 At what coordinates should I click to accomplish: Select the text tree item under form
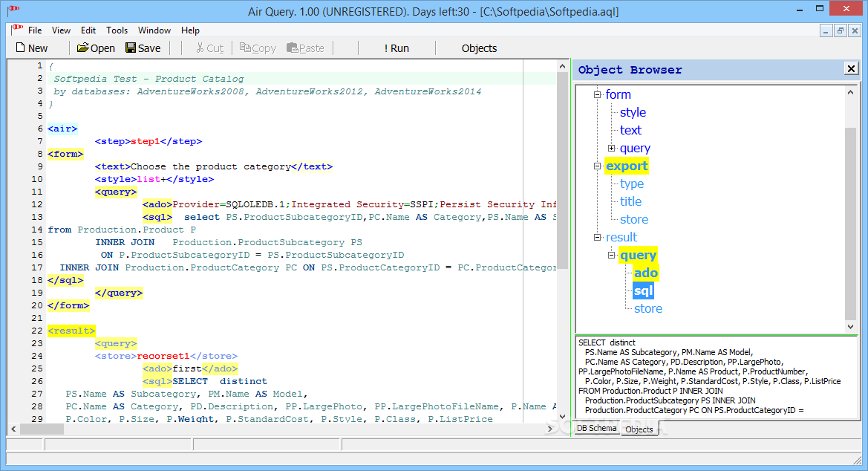630,130
